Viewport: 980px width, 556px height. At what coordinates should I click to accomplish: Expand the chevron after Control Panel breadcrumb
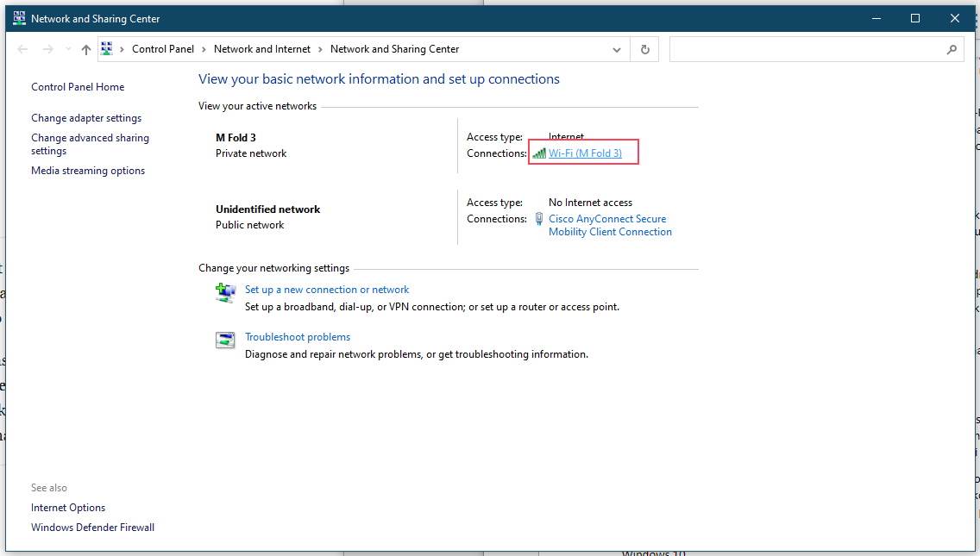[204, 50]
